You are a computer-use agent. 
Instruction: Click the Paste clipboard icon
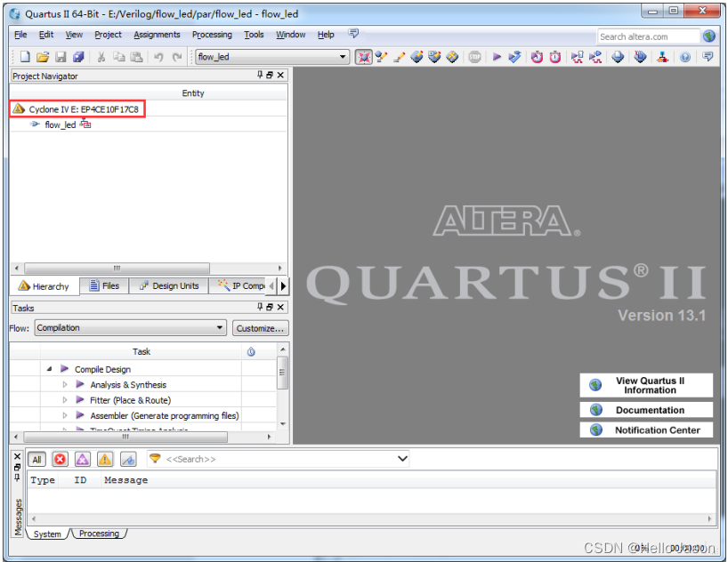136,57
